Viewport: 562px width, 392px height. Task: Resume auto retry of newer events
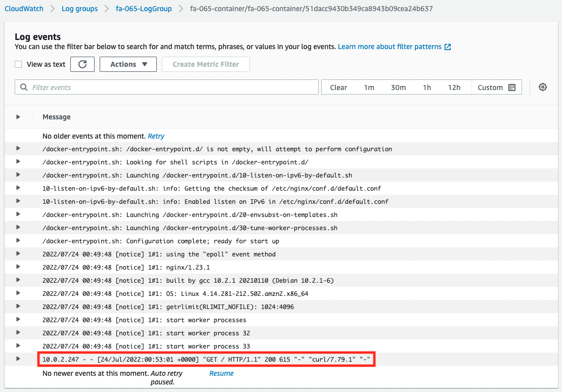(221, 373)
